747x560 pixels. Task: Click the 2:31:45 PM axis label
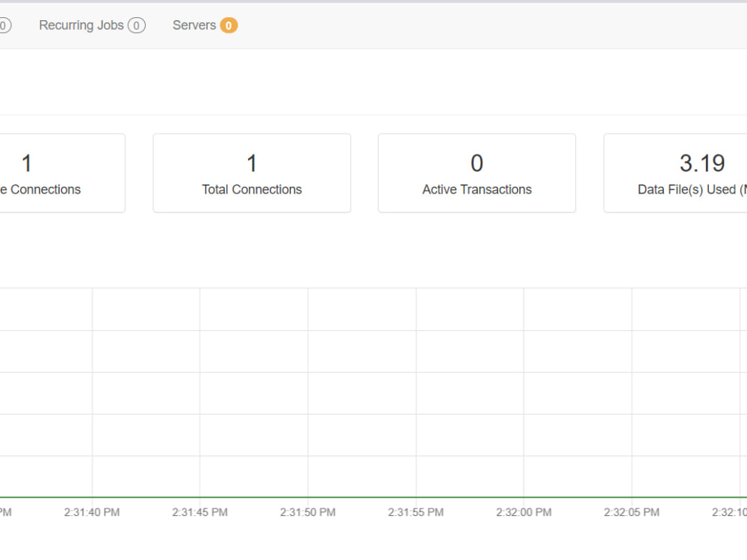click(199, 512)
